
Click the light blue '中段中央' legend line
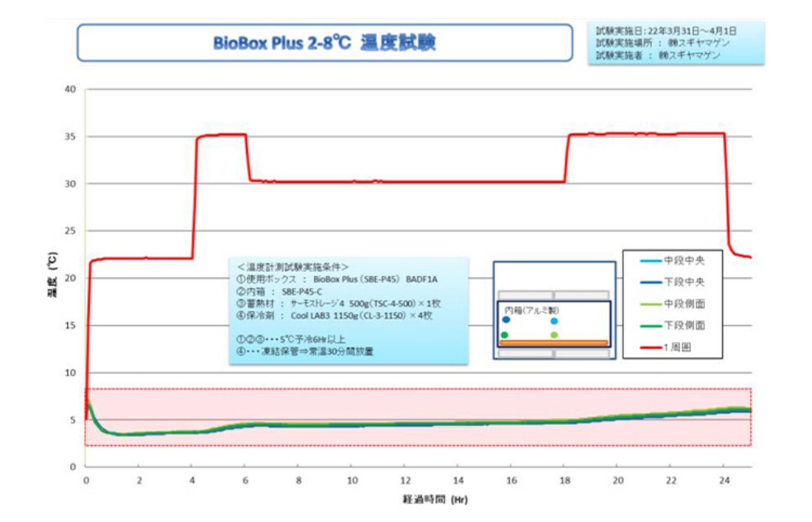pos(651,261)
